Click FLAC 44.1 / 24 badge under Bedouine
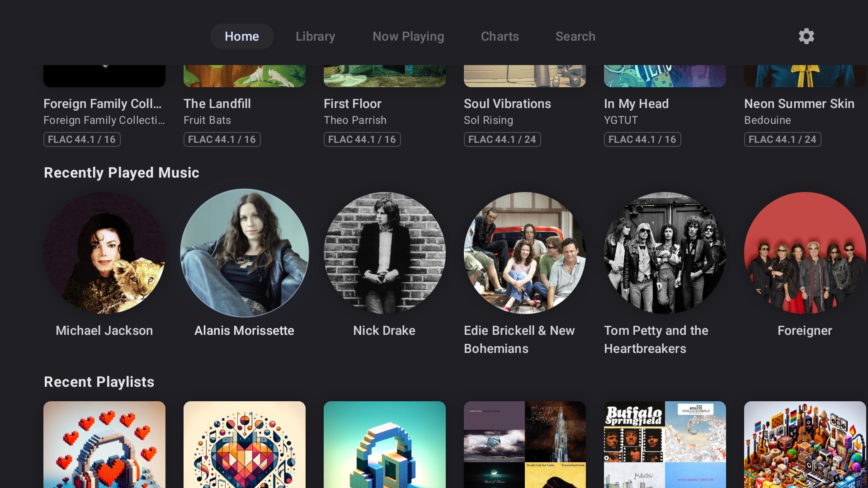The height and width of the screenshot is (488, 868). point(783,139)
